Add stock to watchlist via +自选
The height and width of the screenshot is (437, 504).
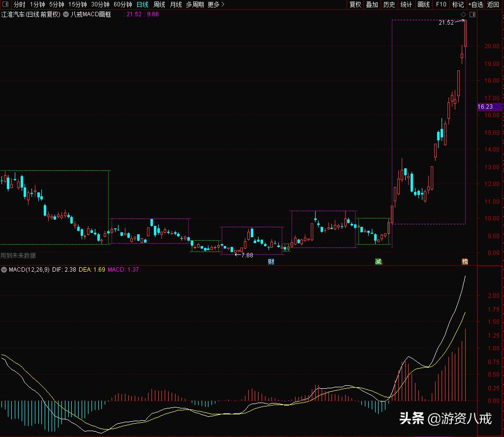pos(475,4)
